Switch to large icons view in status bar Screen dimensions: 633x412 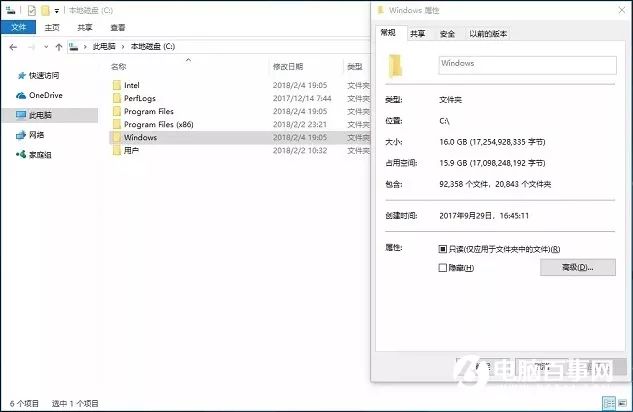(622, 403)
